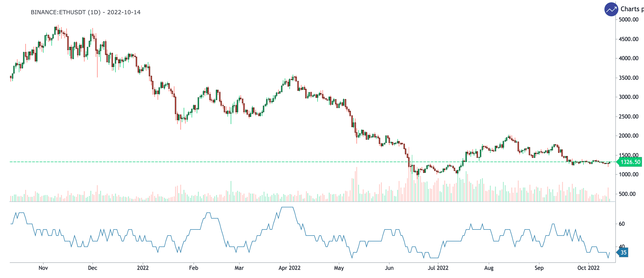The image size is (644, 278).
Task: Select the 2500.00 price axis label
Action: tap(628, 116)
